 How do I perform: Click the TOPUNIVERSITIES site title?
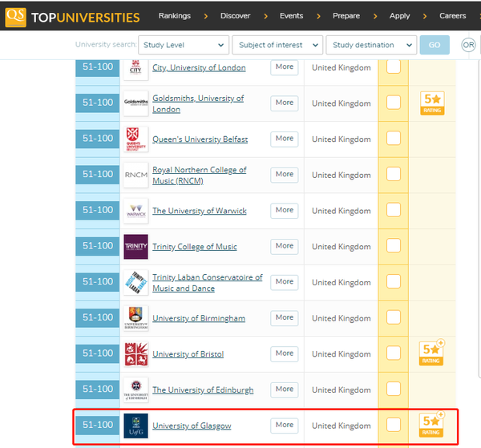pos(86,18)
